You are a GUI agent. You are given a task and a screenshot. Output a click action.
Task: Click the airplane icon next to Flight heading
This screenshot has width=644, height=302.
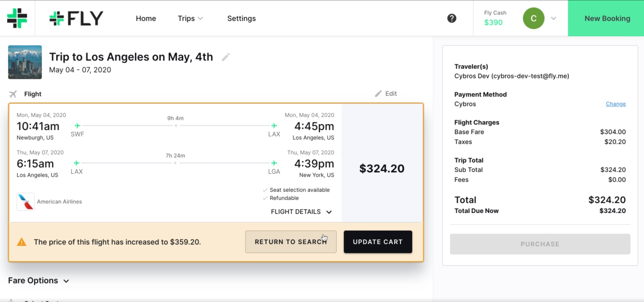(13, 94)
